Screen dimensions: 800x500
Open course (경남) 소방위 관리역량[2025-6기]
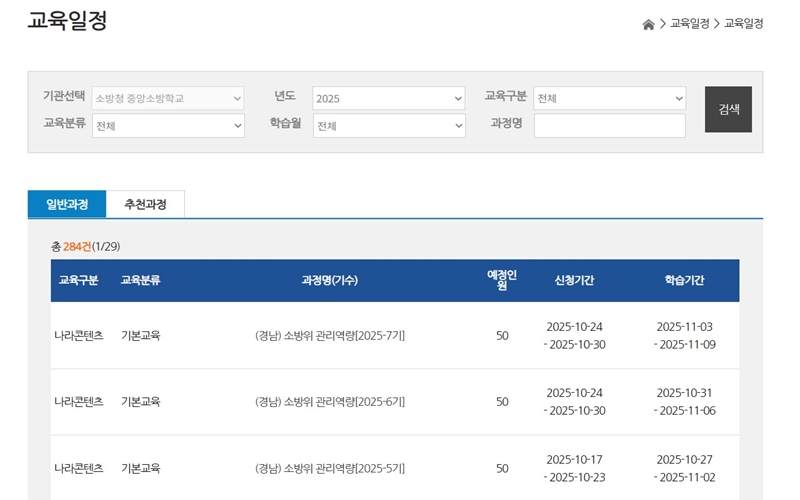330,402
